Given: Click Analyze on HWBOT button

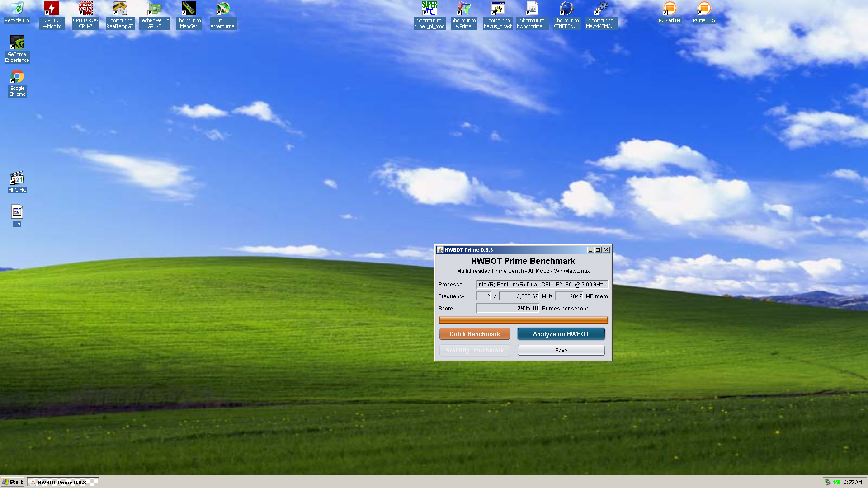Looking at the screenshot, I should [561, 334].
